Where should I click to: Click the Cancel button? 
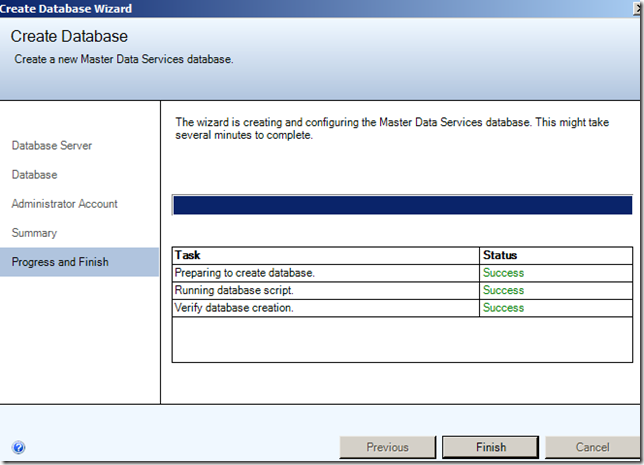[592, 447]
